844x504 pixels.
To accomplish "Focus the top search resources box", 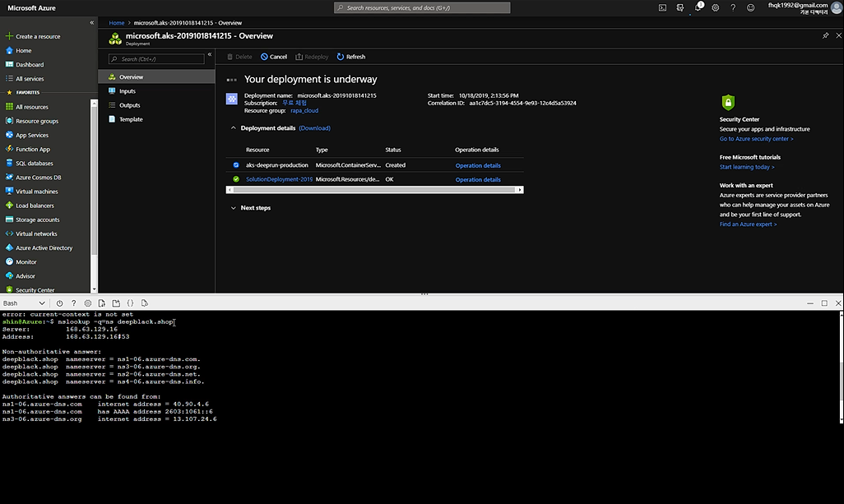I will pyautogui.click(x=422, y=7).
